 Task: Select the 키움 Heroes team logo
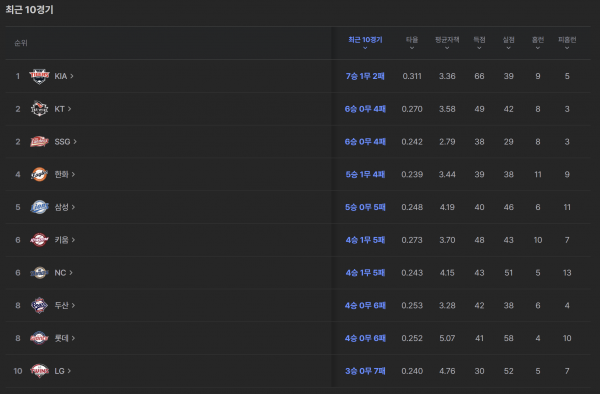click(39, 240)
